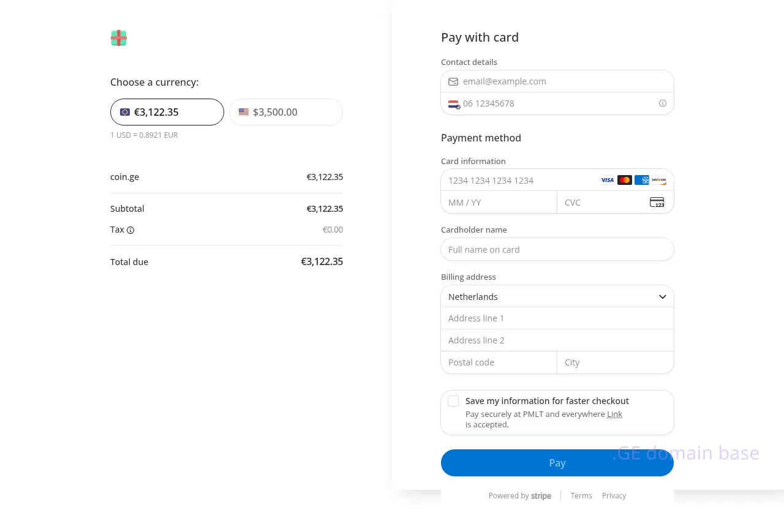
Task: Click the merchant gift logo icon
Action: (x=119, y=38)
